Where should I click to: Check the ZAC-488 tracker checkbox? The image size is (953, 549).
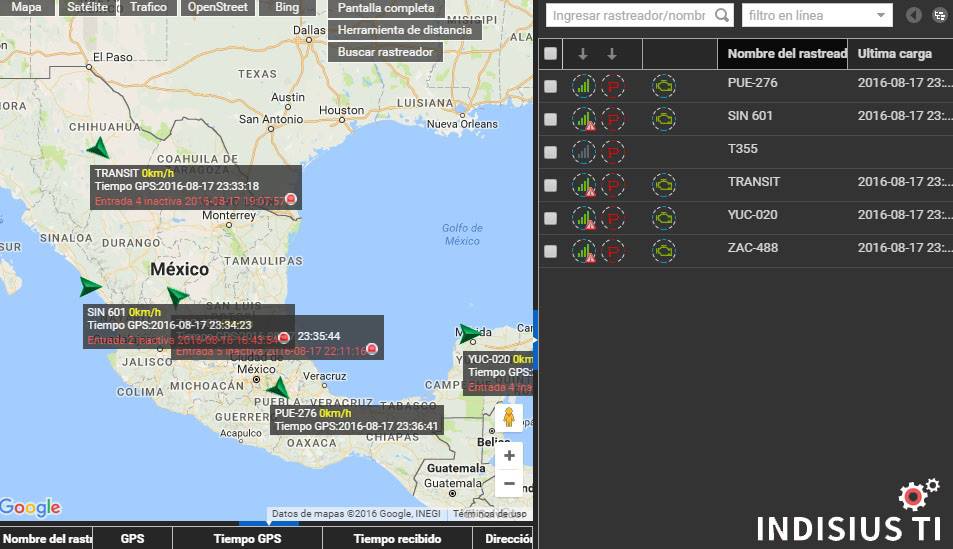tap(551, 251)
